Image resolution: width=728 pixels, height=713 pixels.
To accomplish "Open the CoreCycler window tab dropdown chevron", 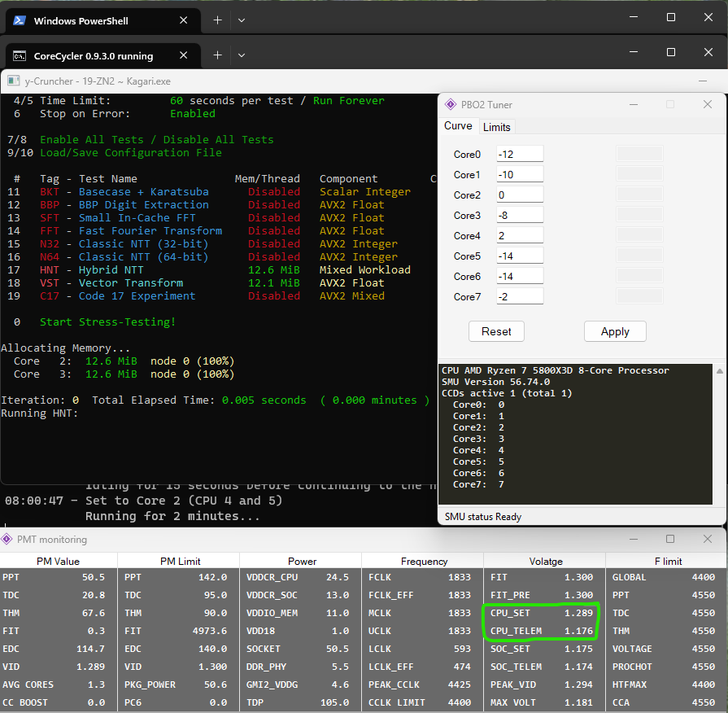I will pos(242,55).
